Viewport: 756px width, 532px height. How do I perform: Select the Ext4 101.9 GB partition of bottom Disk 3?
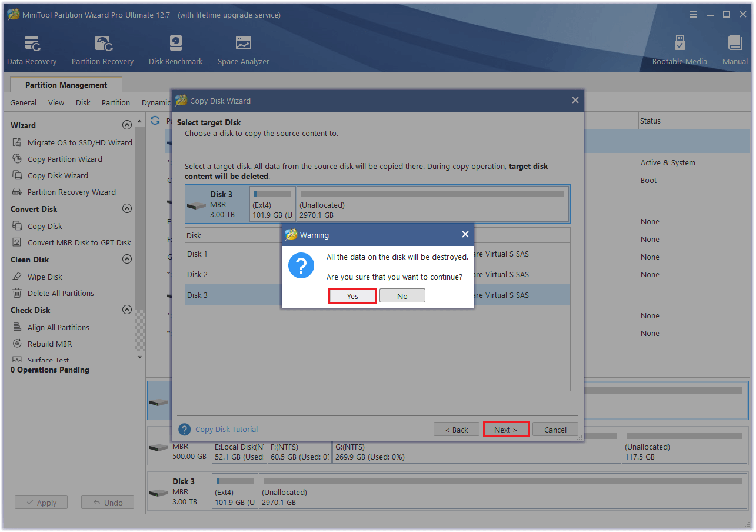[235, 490]
